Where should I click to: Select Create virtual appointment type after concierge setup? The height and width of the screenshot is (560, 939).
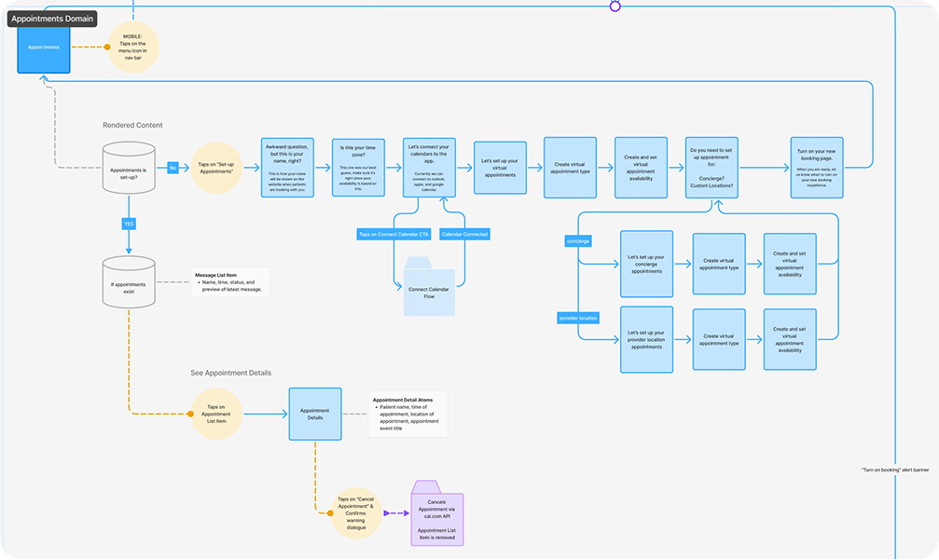[719, 264]
